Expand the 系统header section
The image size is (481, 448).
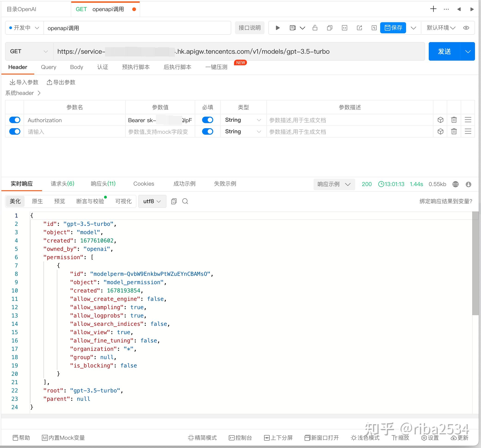tap(23, 93)
